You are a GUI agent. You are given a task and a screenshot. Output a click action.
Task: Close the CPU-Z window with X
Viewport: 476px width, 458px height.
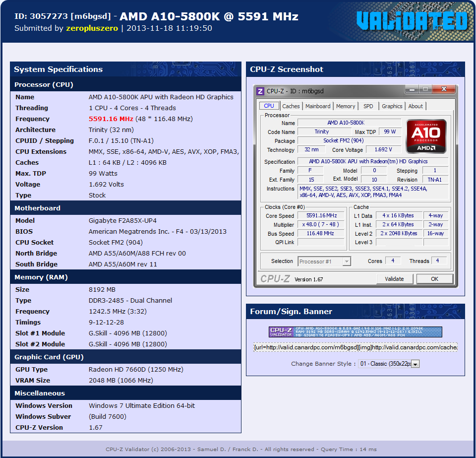444,89
